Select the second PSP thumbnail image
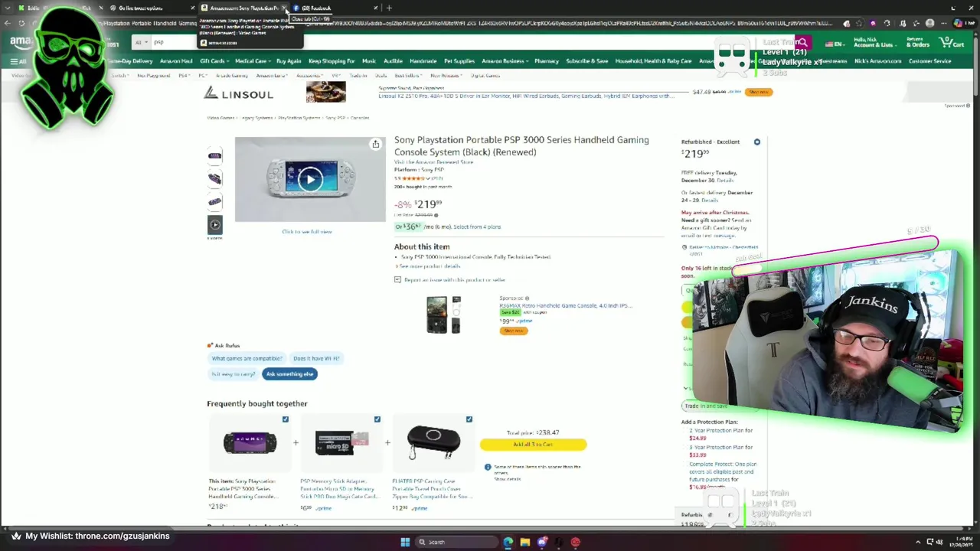This screenshot has height=551, width=980. [x=214, y=178]
